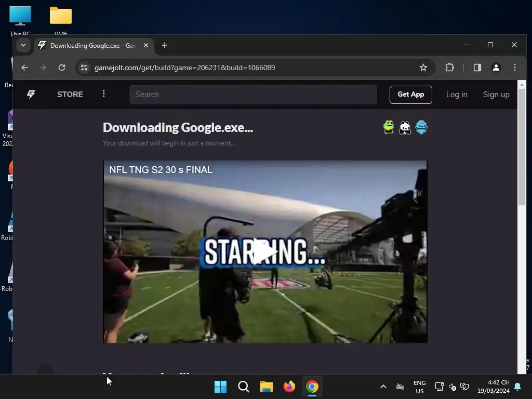Click the Downloading Google.exe heading
The image size is (532, 399).
tap(178, 128)
